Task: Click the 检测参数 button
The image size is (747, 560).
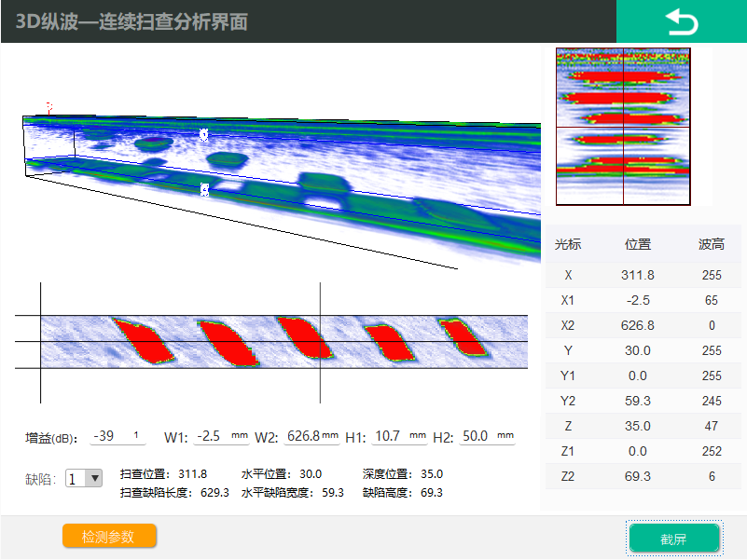Action: click(x=109, y=536)
